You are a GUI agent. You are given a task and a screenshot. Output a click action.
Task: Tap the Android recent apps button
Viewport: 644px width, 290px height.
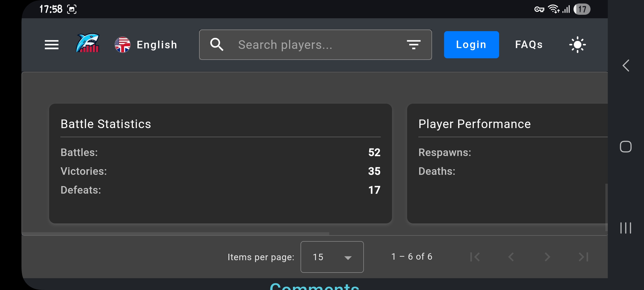click(626, 228)
